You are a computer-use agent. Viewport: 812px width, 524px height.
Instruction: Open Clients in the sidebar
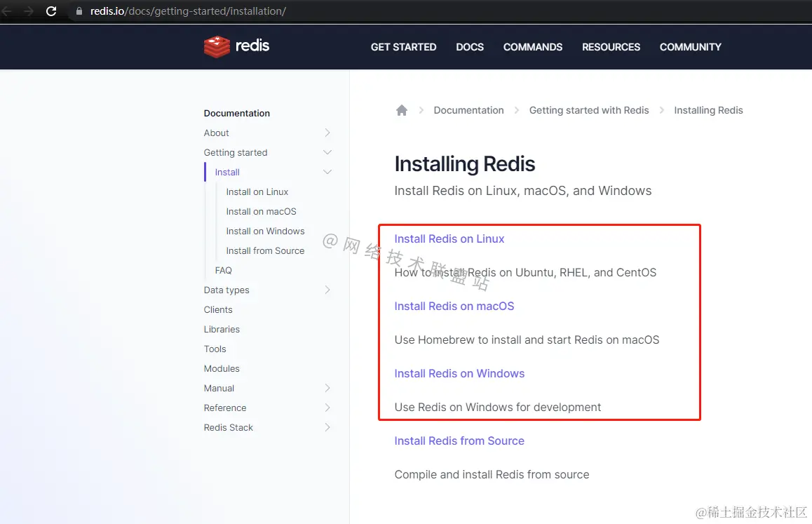click(218, 310)
